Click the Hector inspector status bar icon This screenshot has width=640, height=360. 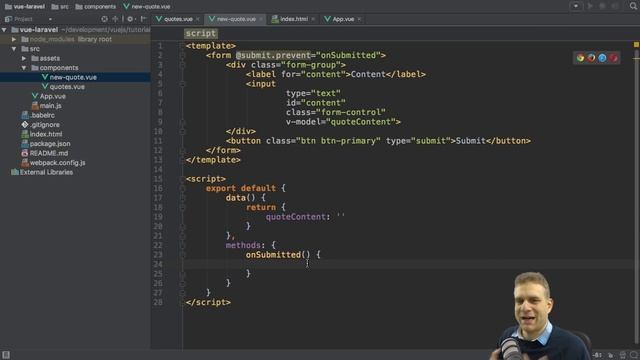click(x=622, y=355)
